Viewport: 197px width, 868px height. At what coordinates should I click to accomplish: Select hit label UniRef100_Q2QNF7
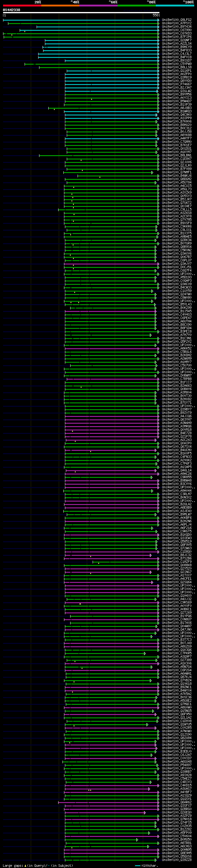pos(177,40)
